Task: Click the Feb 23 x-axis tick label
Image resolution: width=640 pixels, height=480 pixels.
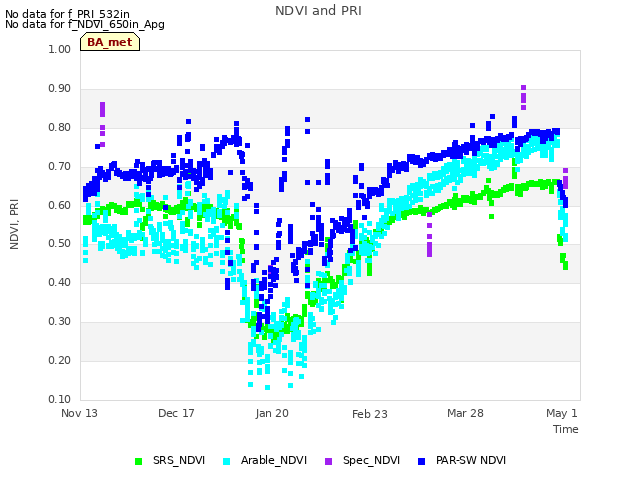Action: pos(370,414)
